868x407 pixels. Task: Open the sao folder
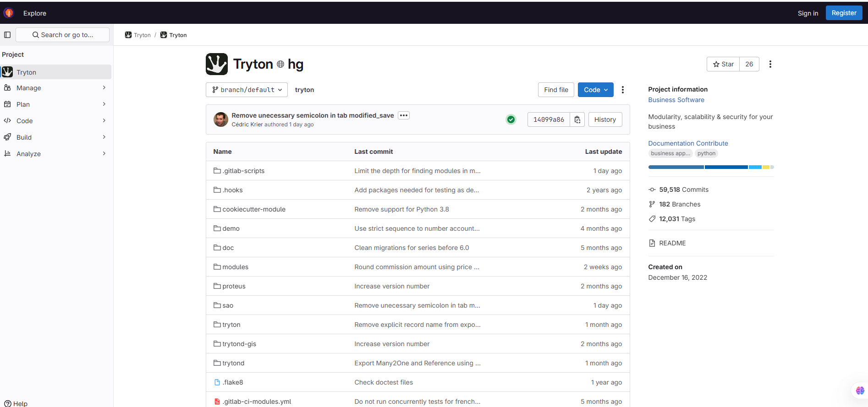[228, 305]
